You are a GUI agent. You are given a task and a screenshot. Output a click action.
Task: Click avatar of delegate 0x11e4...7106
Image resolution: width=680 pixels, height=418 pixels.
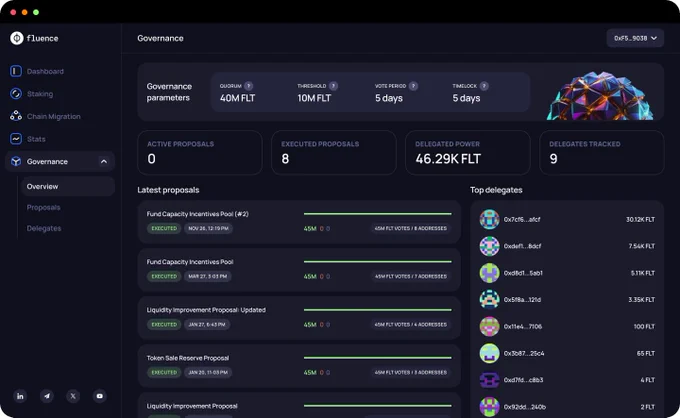489,327
